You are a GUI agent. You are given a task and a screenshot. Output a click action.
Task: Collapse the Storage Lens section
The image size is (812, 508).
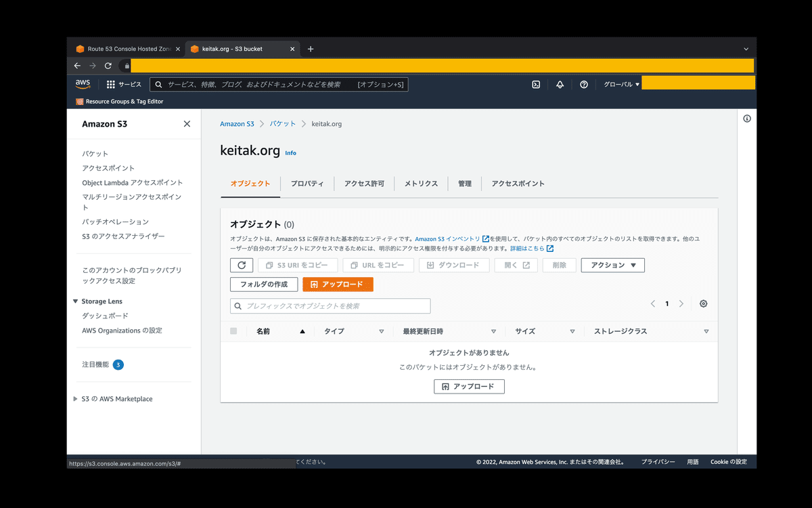[76, 301]
